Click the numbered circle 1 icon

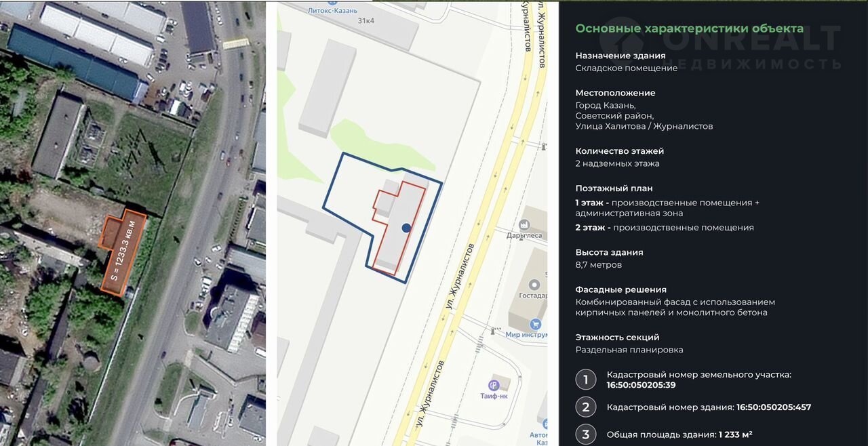586,380
